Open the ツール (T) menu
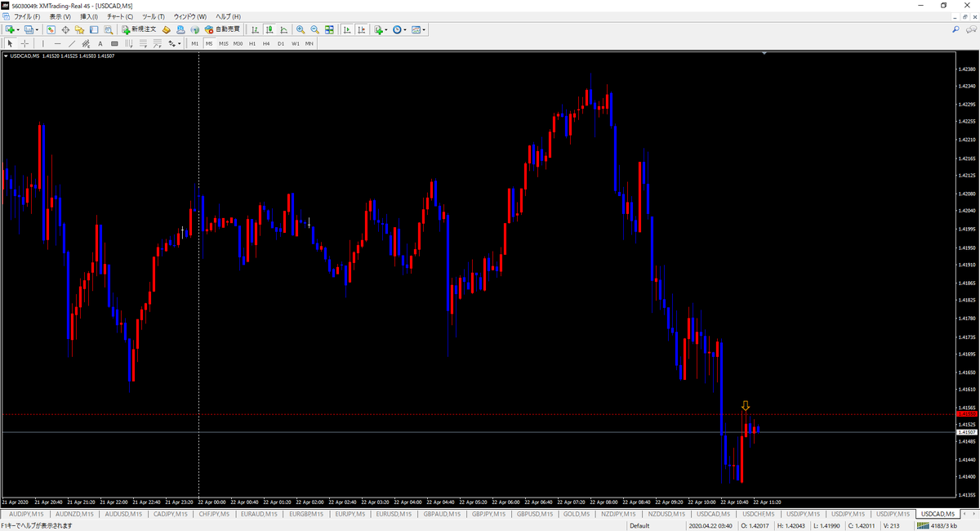 tap(154, 16)
